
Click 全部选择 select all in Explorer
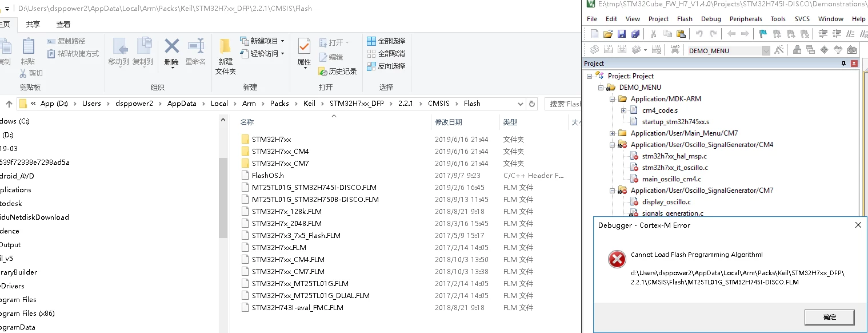(386, 41)
